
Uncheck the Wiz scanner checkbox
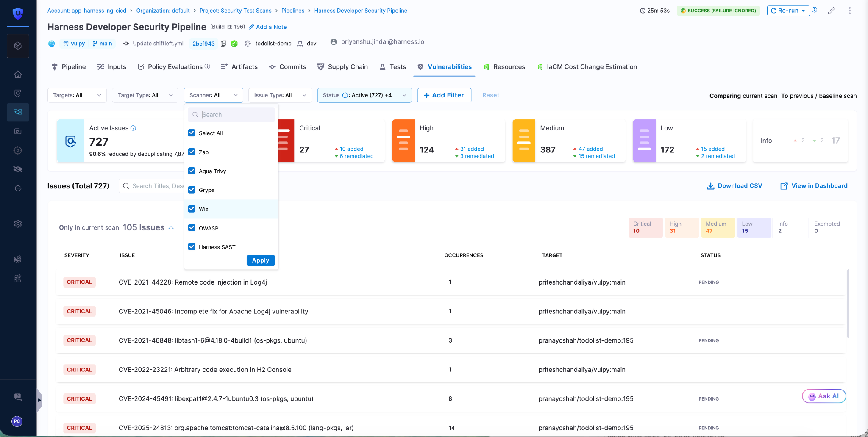(x=192, y=209)
